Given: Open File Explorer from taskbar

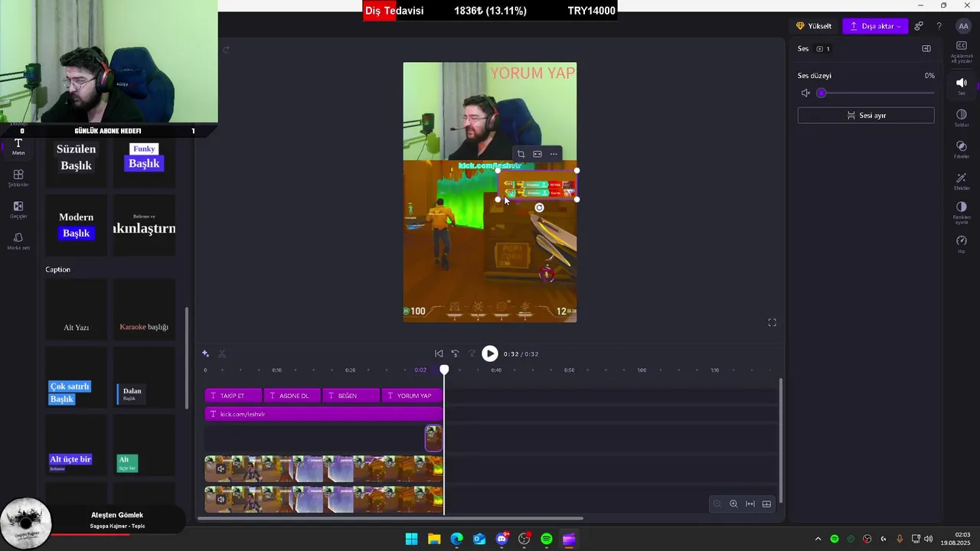Looking at the screenshot, I should click(434, 539).
